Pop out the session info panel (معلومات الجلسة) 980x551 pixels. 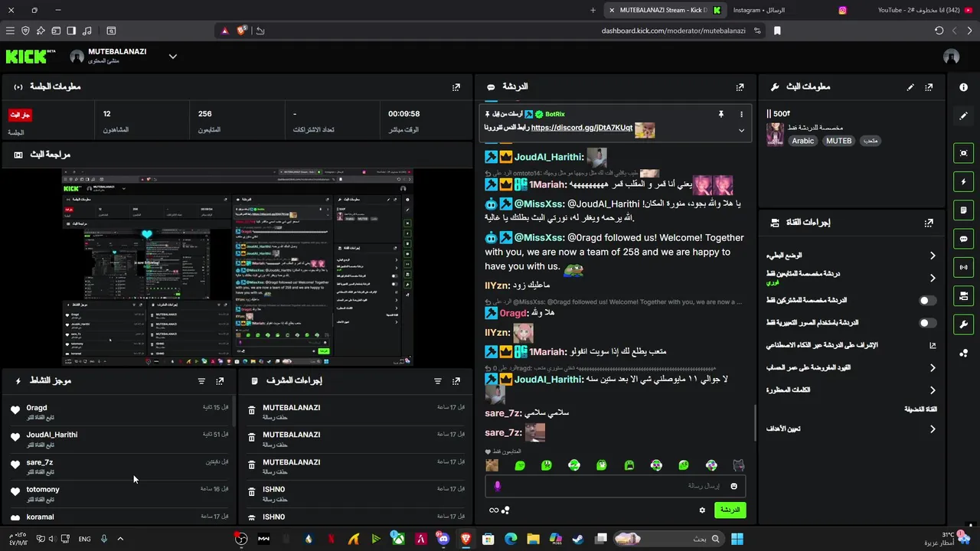click(456, 87)
